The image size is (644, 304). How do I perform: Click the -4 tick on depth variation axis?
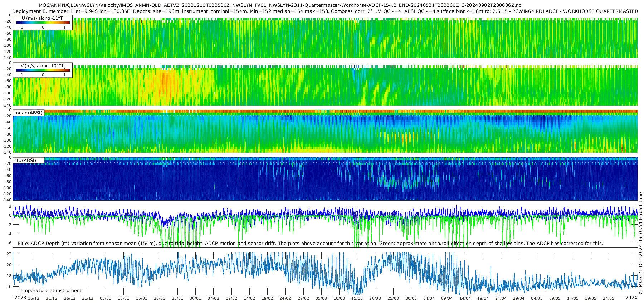(10, 234)
